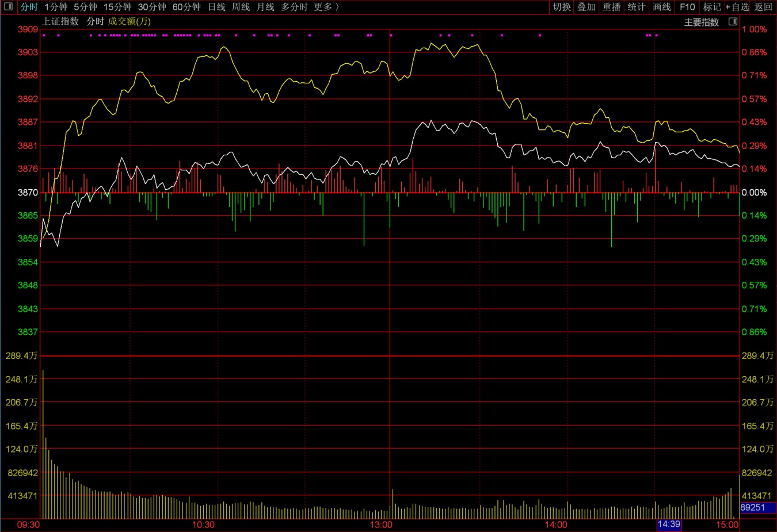Viewport: 777px width, 532px height.
Task: Toggle the side panel icon beside 主要指数
Action: [x=733, y=22]
